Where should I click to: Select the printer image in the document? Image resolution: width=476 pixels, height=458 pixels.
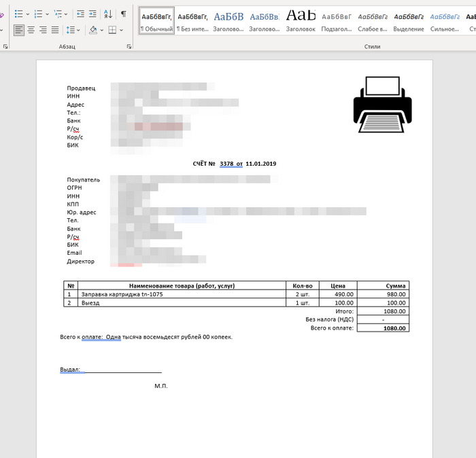point(382,104)
